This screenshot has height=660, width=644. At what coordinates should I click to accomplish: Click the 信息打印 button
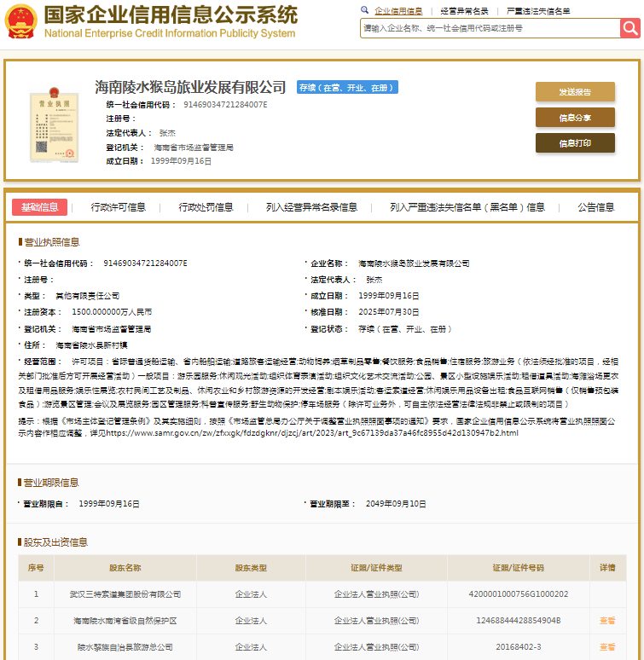tap(575, 143)
